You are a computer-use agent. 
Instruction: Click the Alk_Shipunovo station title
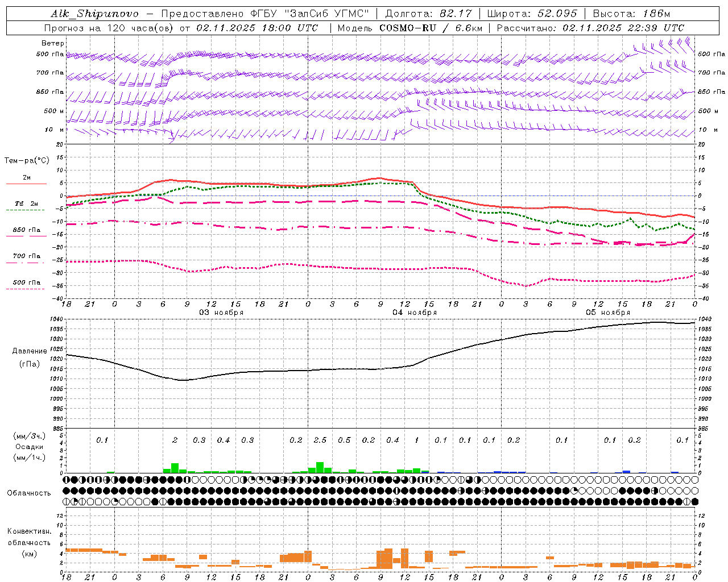(94, 14)
